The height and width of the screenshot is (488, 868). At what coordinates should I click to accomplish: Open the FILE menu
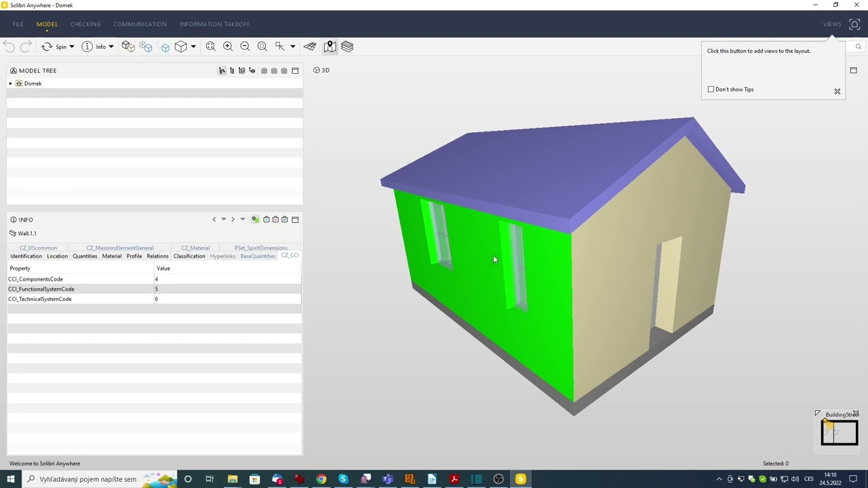18,24
